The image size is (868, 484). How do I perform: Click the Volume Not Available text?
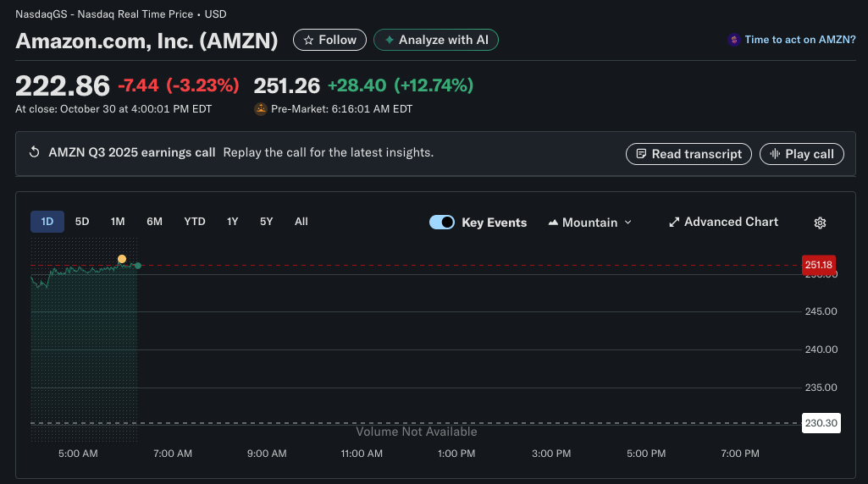(417, 432)
